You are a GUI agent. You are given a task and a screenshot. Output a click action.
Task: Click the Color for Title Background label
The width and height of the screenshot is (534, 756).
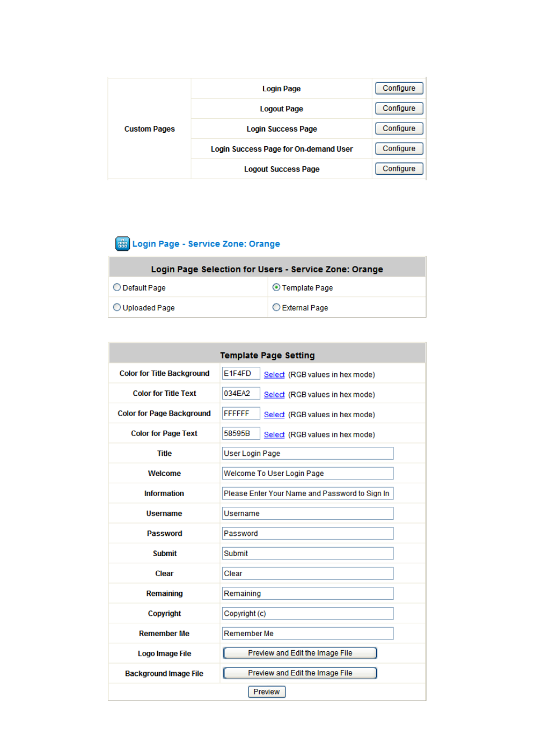pos(164,374)
